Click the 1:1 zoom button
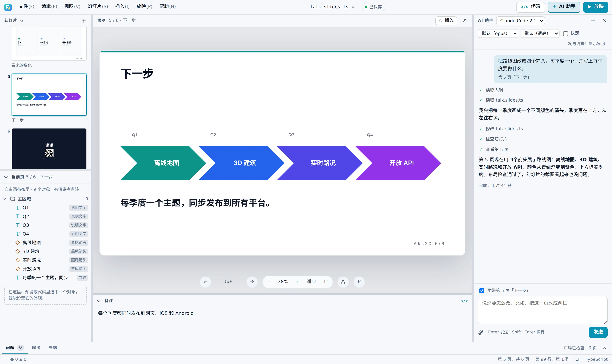This screenshot has height=364, width=612. [x=326, y=282]
